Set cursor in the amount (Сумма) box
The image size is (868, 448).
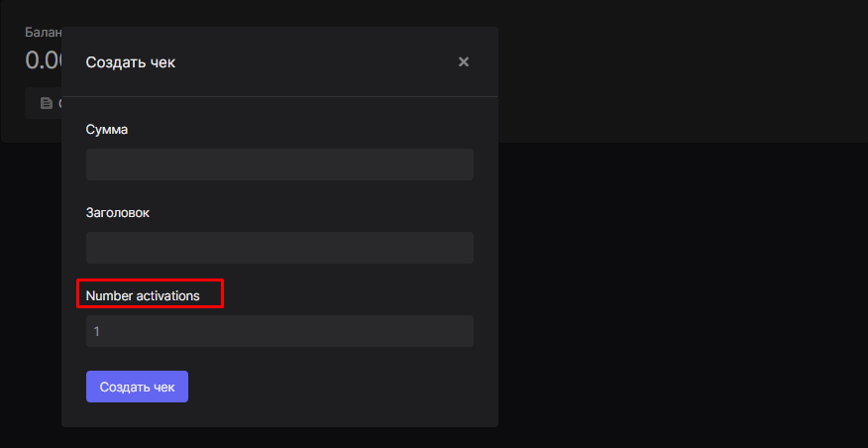[x=279, y=165]
